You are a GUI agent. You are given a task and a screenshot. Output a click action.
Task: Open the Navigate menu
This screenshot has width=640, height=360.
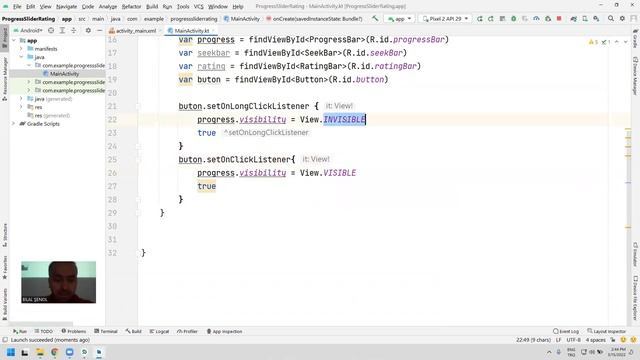click(66, 7)
